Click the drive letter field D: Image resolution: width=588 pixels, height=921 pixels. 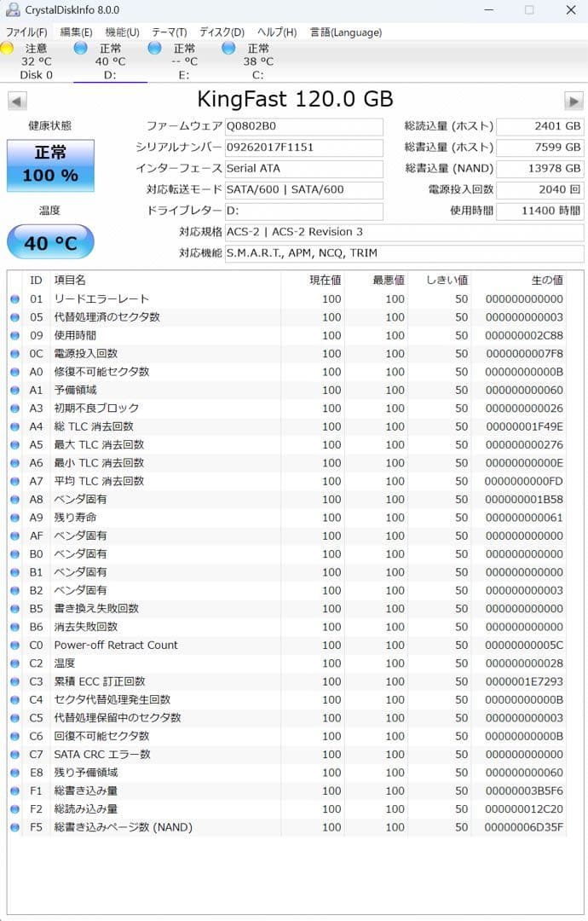[304, 211]
